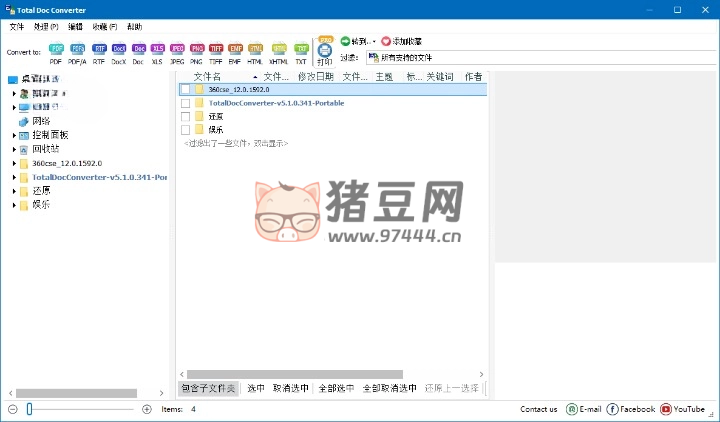The height and width of the screenshot is (422, 720).
Task: Click the zoom slider handle
Action: pos(30,409)
